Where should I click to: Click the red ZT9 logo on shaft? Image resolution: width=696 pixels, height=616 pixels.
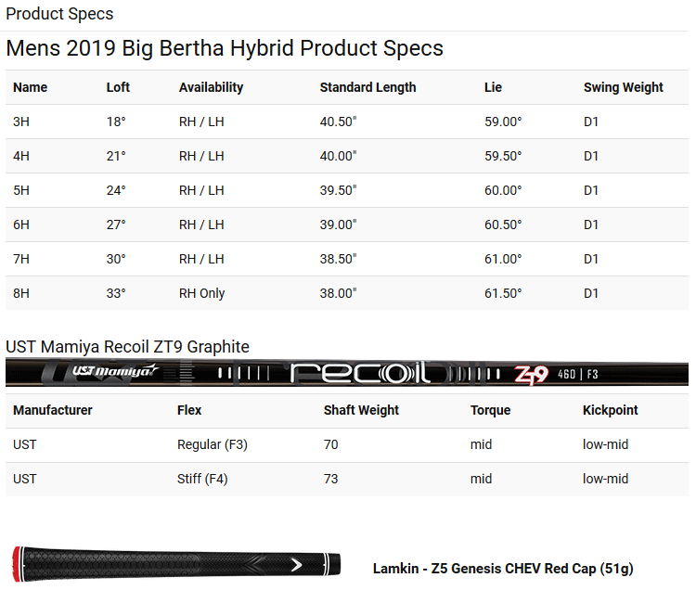(x=532, y=374)
